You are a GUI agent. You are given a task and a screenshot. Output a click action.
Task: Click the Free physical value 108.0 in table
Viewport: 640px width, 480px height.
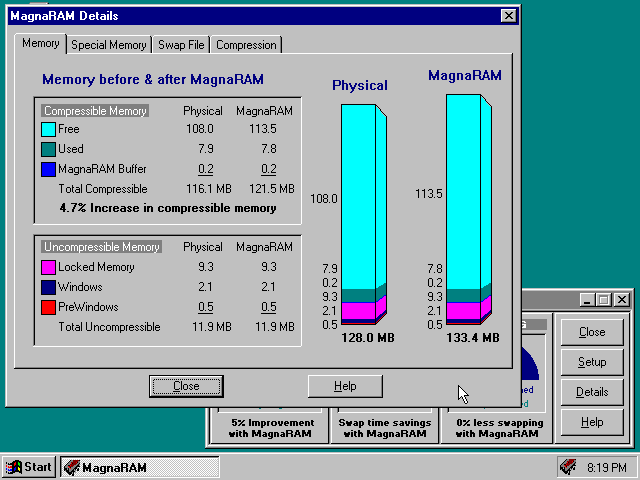pyautogui.click(x=200, y=129)
